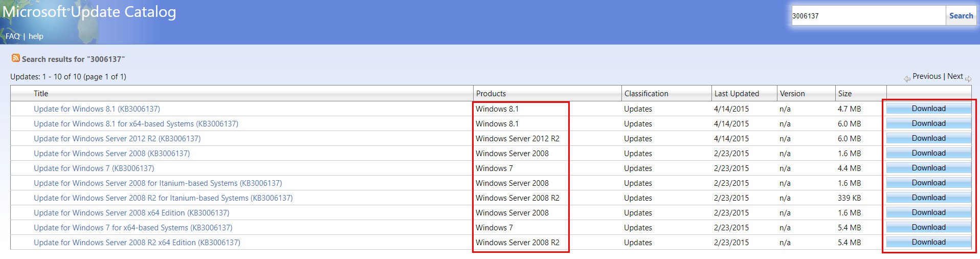
Task: Click the Microsoft Update Catalog logo title
Action: pyautogui.click(x=90, y=12)
